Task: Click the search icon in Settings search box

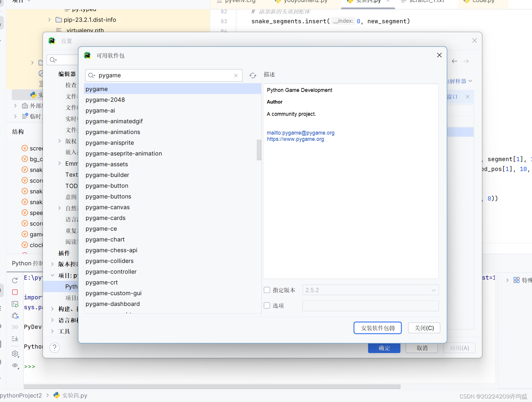Action: click(53, 60)
